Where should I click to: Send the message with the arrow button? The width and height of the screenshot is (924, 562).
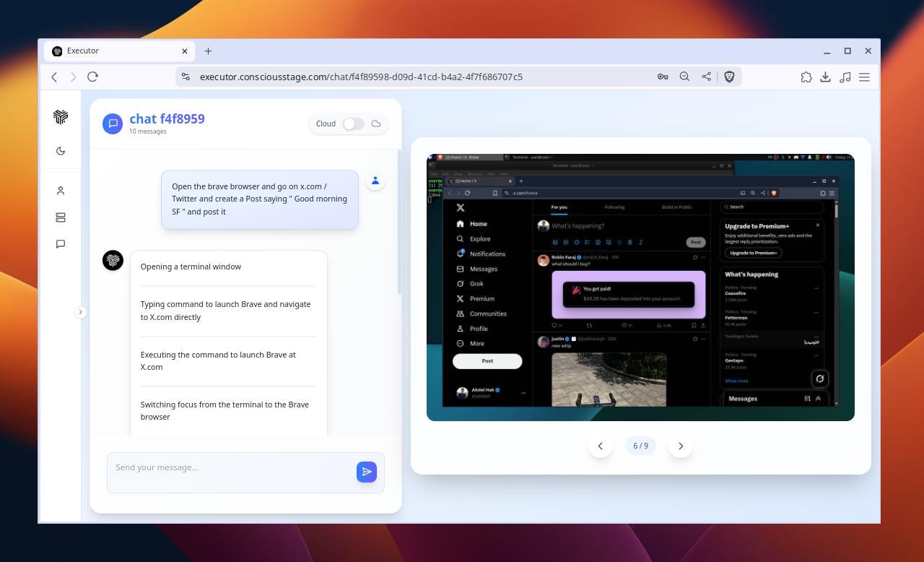click(x=367, y=472)
